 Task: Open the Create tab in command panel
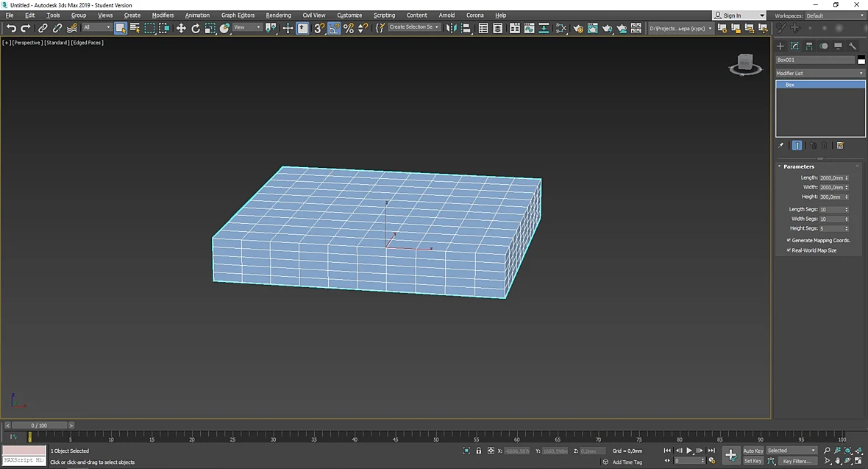780,46
